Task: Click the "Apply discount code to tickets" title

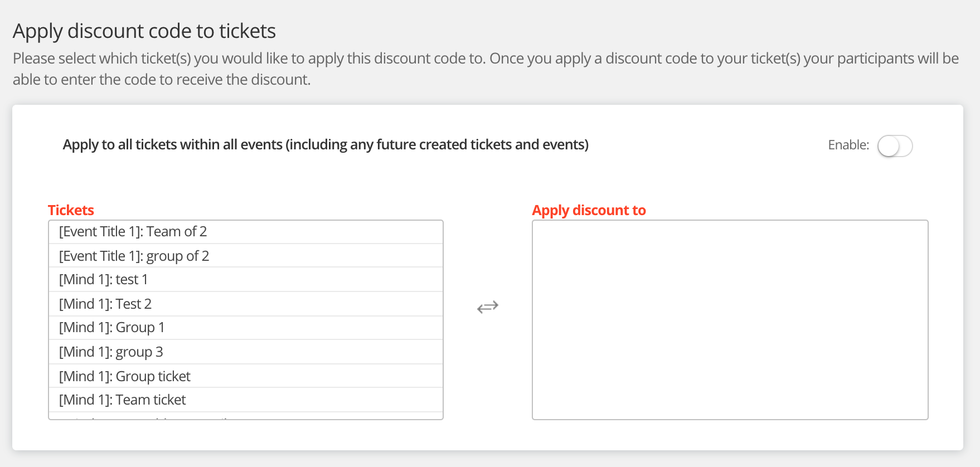Action: click(x=144, y=31)
